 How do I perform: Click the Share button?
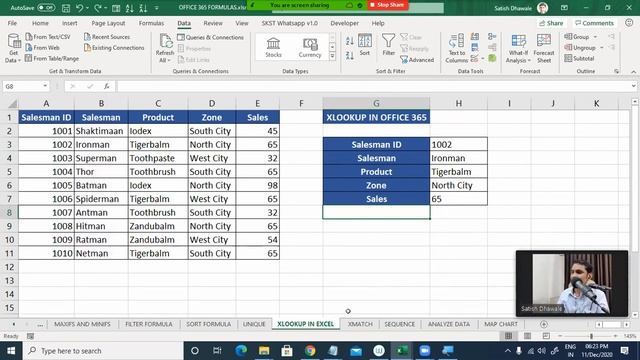[x=551, y=23]
